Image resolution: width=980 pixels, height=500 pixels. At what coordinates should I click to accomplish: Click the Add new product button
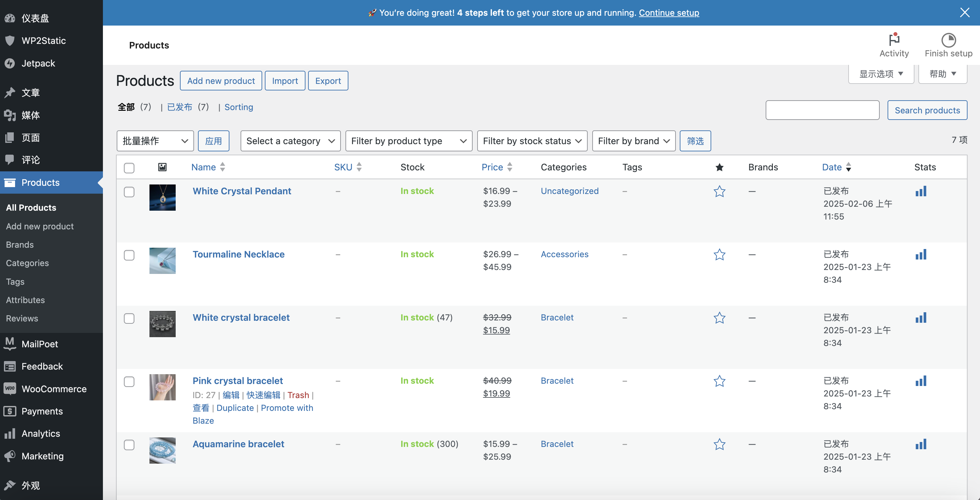[x=221, y=81]
